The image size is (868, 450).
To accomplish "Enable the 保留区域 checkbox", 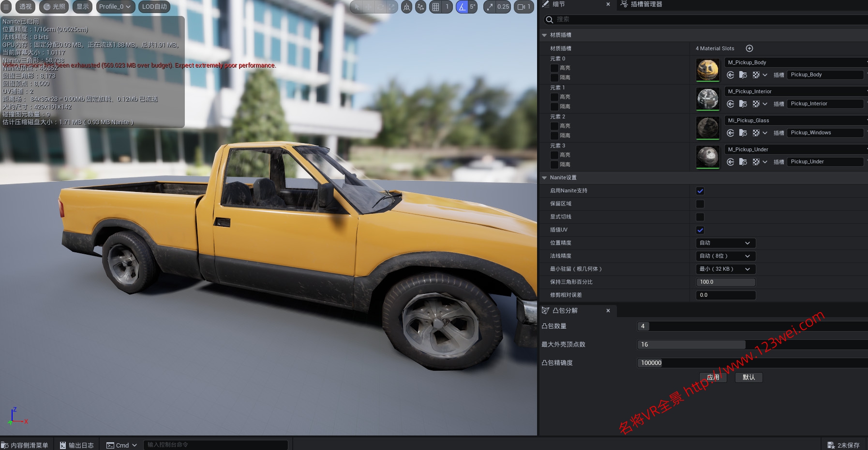I will tap(700, 204).
